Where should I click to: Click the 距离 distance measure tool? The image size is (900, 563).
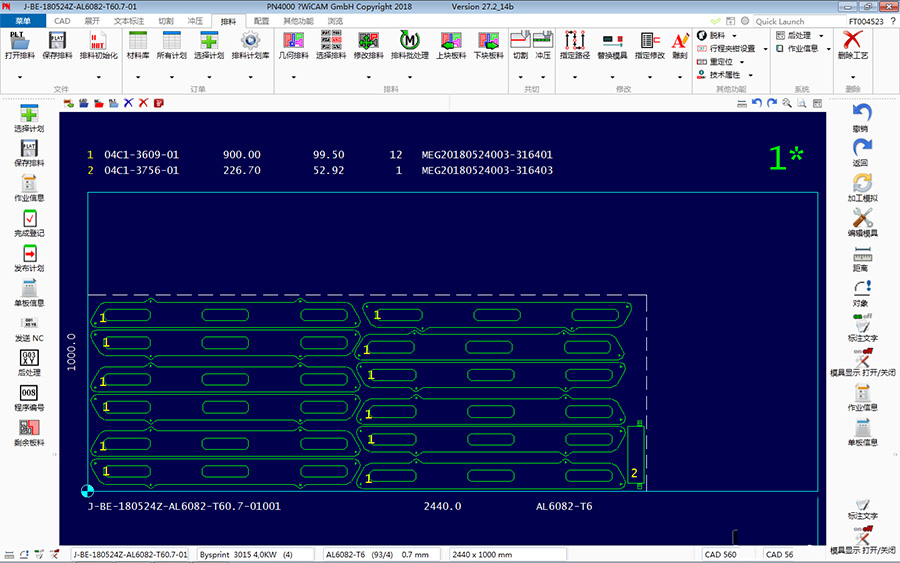[x=861, y=254]
